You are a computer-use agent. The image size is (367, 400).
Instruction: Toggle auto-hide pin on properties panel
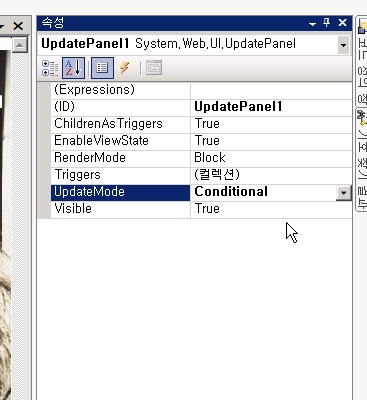point(327,23)
